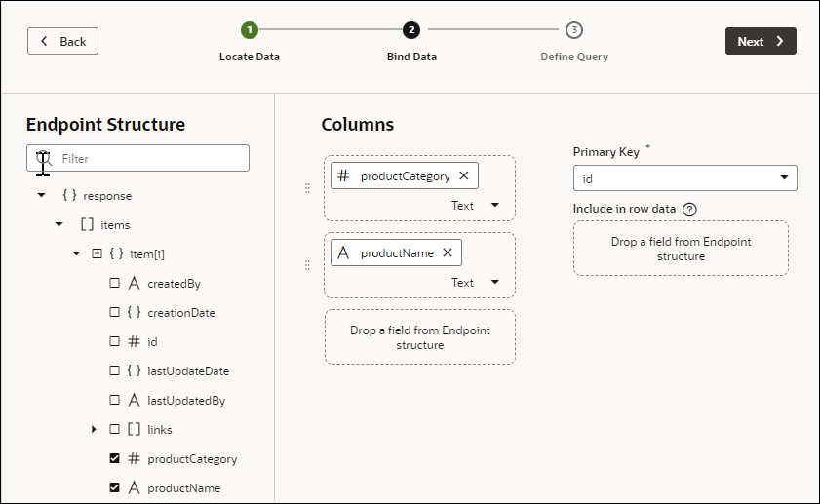
Task: Remove productName column with X icon
Action: coord(448,252)
